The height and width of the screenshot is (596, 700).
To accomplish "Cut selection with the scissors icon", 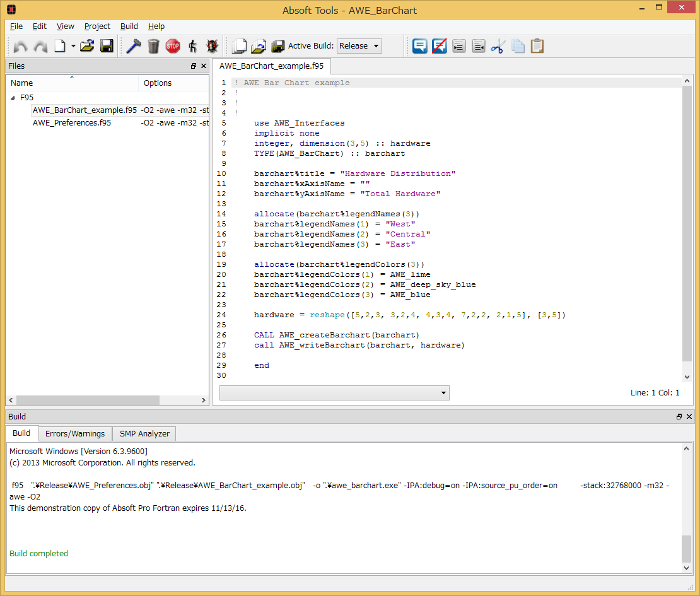I will (x=498, y=46).
